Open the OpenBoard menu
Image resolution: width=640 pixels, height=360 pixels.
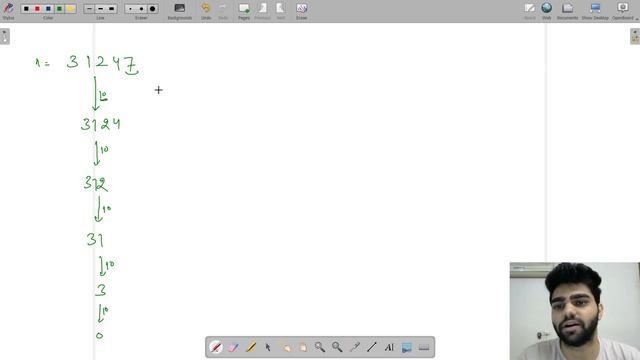623,11
